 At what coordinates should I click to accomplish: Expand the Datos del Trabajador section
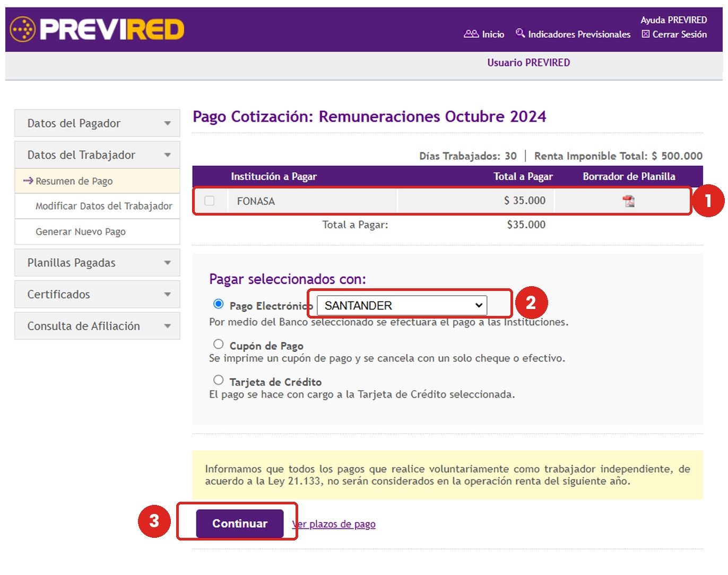click(97, 155)
